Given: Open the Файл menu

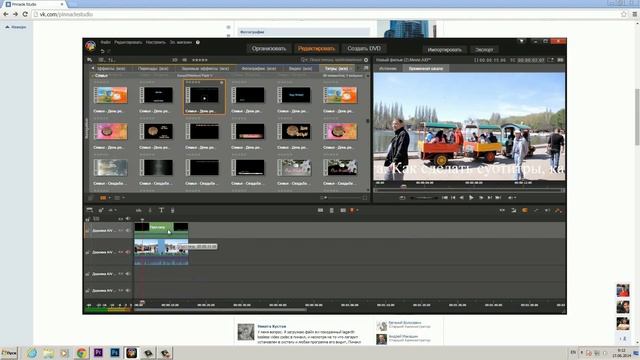Looking at the screenshot, I should click(x=106, y=42).
